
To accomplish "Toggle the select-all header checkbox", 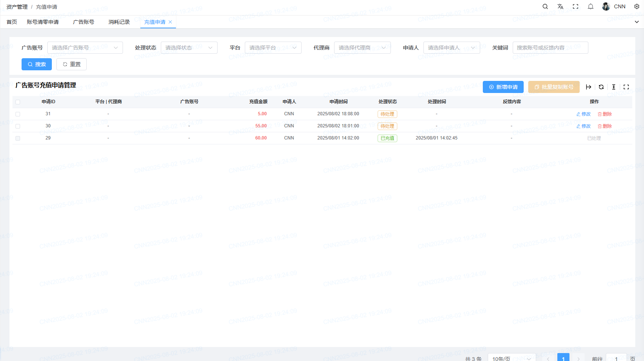I will pyautogui.click(x=18, y=102).
